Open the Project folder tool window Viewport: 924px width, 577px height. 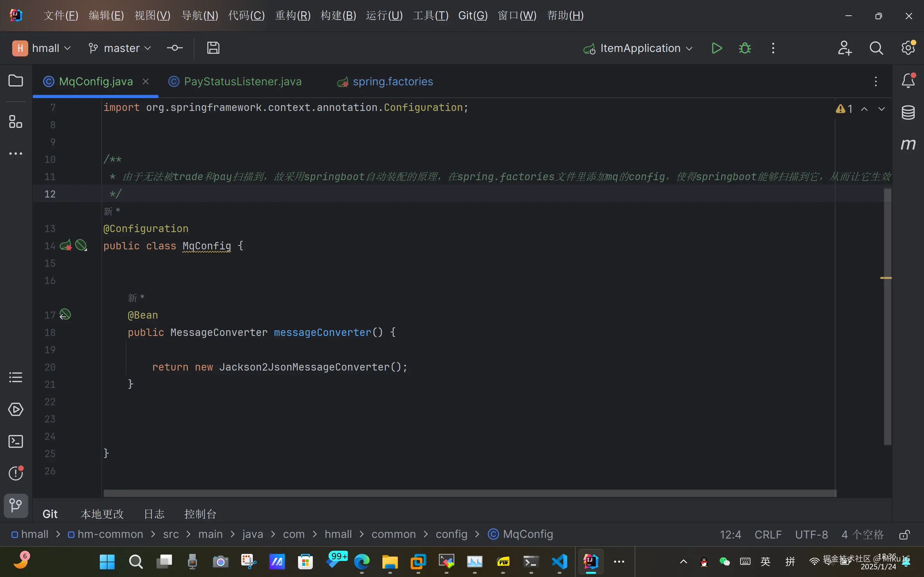tap(16, 81)
